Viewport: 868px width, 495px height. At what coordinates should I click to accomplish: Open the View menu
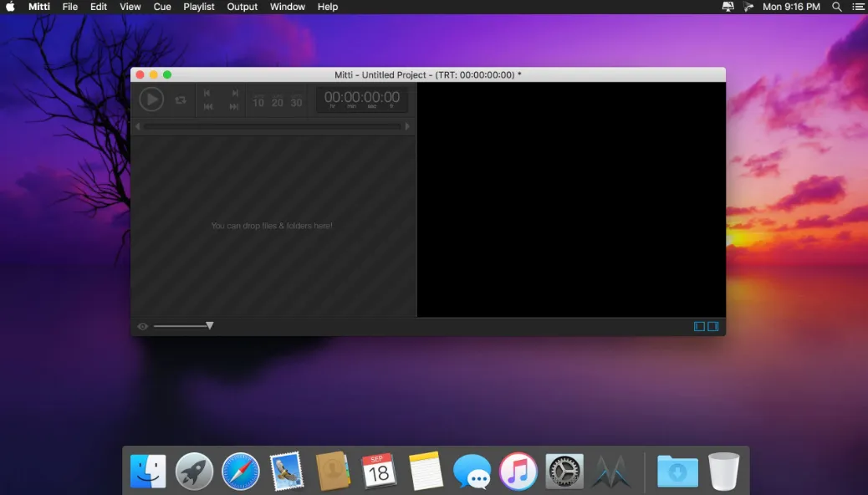pos(130,7)
